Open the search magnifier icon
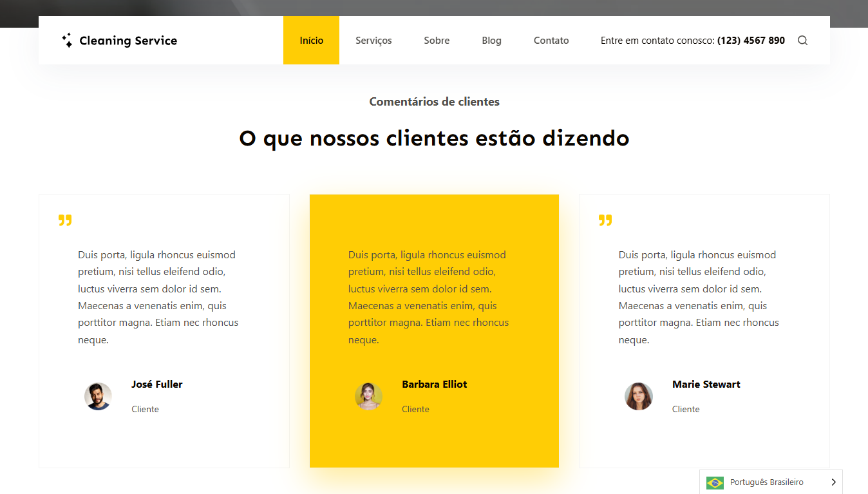Viewport: 868px width, 494px height. click(802, 41)
